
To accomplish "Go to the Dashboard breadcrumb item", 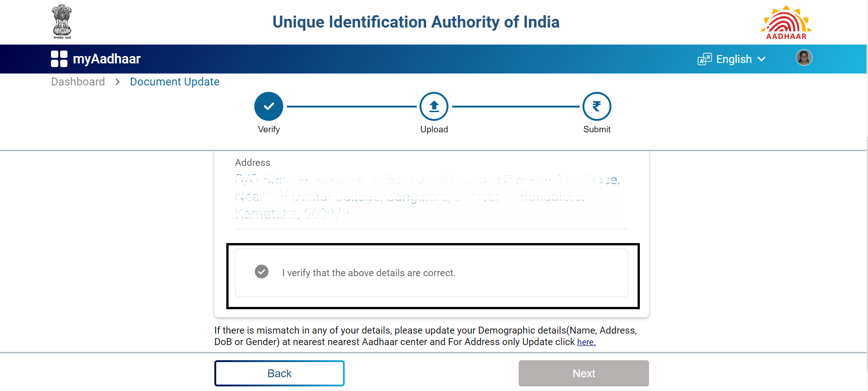I will 78,81.
